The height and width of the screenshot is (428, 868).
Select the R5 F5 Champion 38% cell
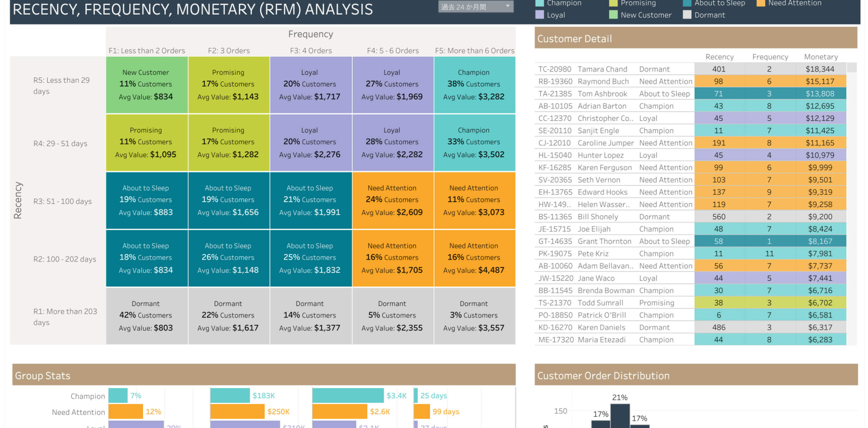click(474, 85)
